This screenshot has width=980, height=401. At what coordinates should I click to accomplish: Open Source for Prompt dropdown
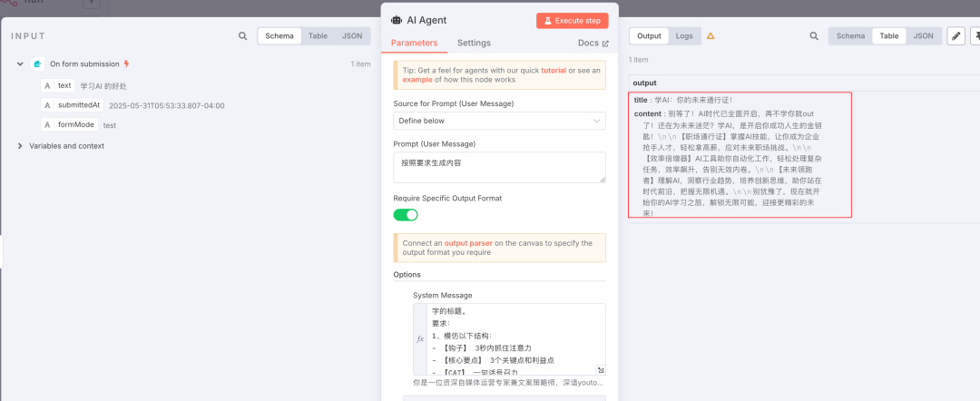(499, 121)
